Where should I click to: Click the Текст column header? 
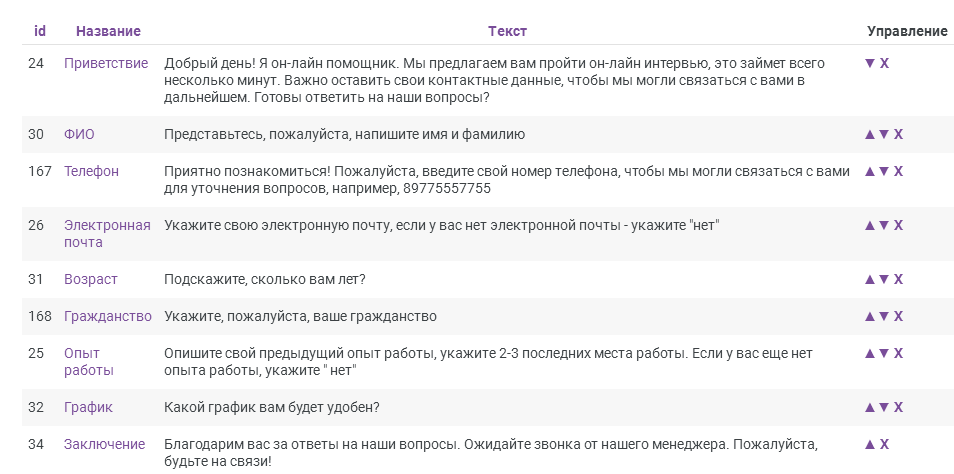click(507, 31)
